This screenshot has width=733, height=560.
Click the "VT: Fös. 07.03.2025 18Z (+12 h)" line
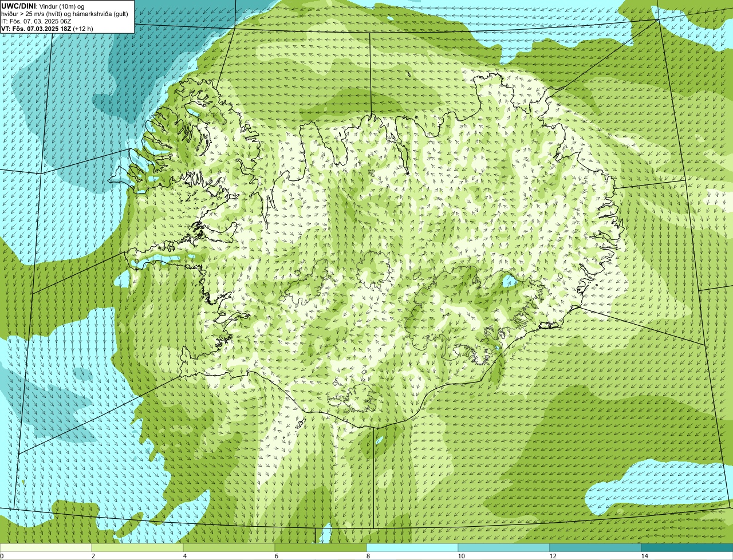click(x=47, y=29)
